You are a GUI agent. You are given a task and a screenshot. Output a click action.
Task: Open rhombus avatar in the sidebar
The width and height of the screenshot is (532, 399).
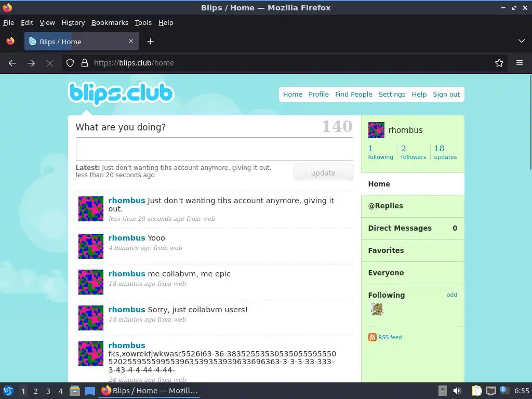tap(376, 130)
